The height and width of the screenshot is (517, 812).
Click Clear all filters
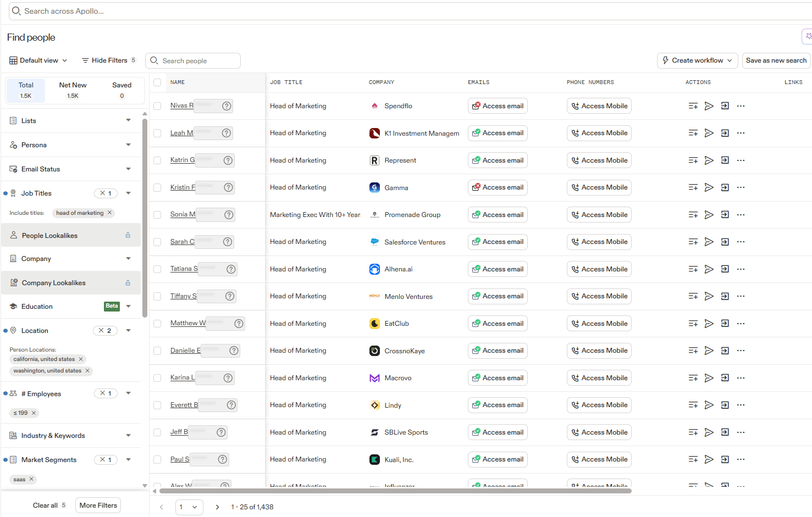tap(49, 505)
